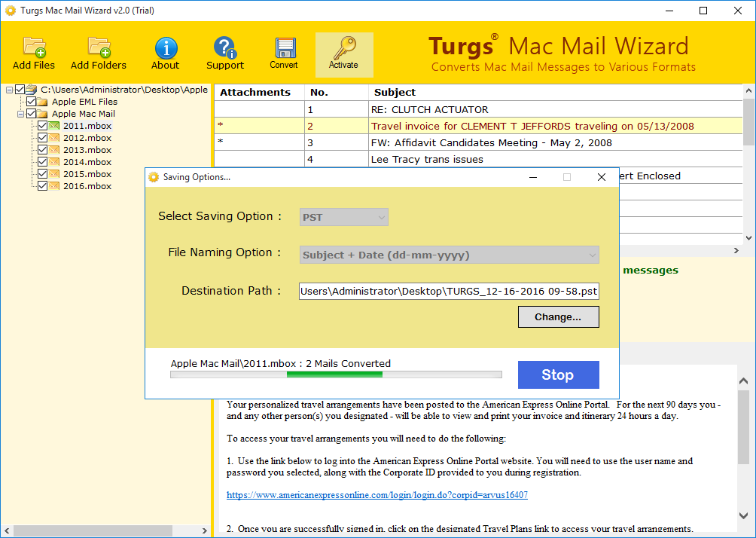Screen dimensions: 756x538
Task: Click the 2013.mbox envelope icon
Action: (54, 150)
